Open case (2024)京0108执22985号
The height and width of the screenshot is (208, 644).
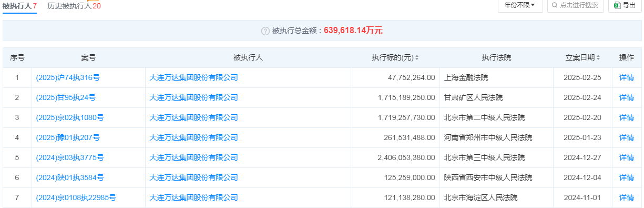click(x=76, y=197)
